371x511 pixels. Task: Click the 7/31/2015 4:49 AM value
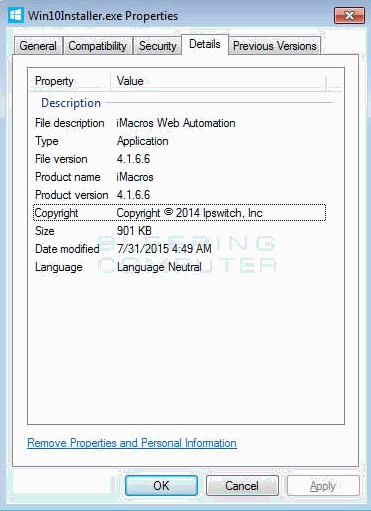point(164,249)
